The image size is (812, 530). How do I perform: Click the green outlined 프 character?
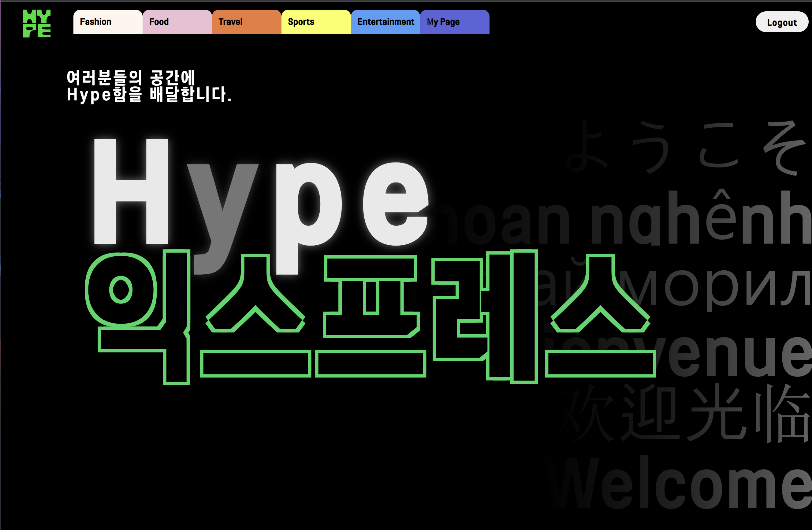371,316
